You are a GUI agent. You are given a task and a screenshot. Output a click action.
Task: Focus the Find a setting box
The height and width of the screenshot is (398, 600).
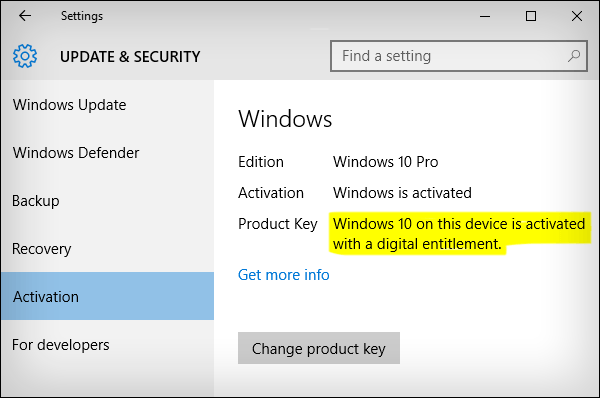point(459,56)
